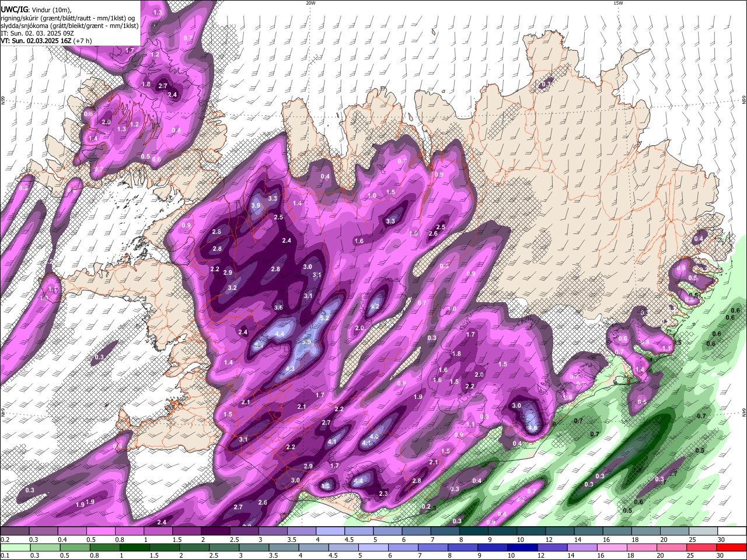The height and width of the screenshot is (560, 747).
Task: Select upper scale swatch between 14 and 16
Action: 589,531
